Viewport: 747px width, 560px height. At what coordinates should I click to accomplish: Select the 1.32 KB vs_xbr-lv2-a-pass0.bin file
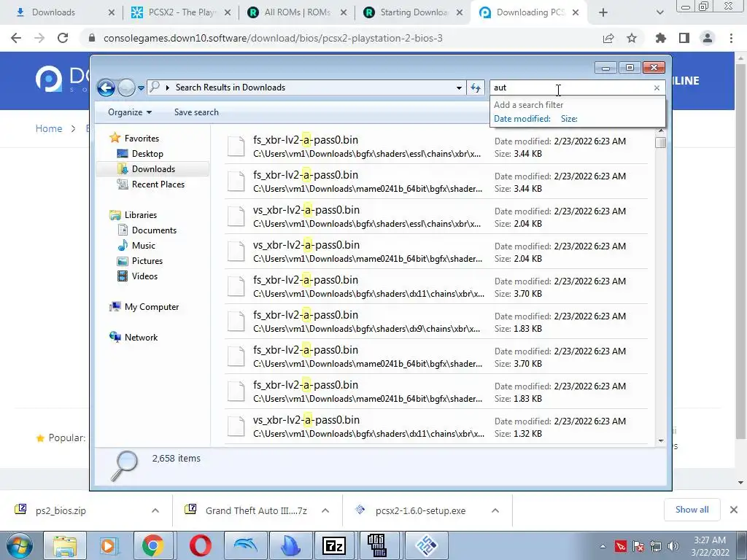(436, 427)
